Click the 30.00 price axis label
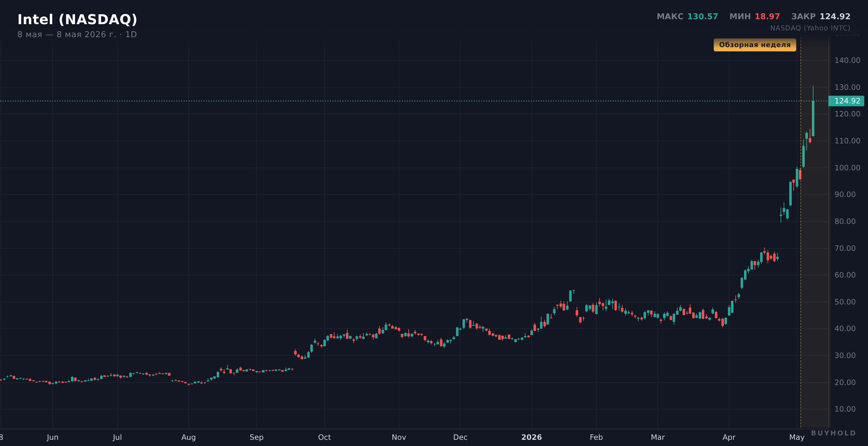This screenshot has width=868, height=446. pos(845,356)
